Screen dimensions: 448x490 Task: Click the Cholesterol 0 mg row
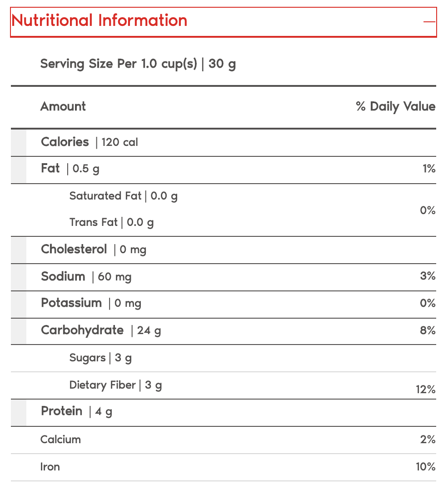pyautogui.click(x=94, y=250)
